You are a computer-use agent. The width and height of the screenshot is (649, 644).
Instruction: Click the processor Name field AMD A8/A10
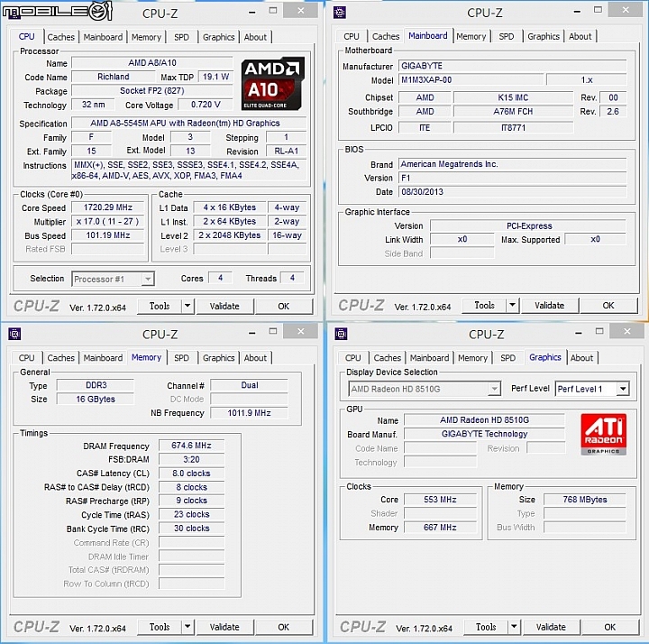[x=152, y=62]
